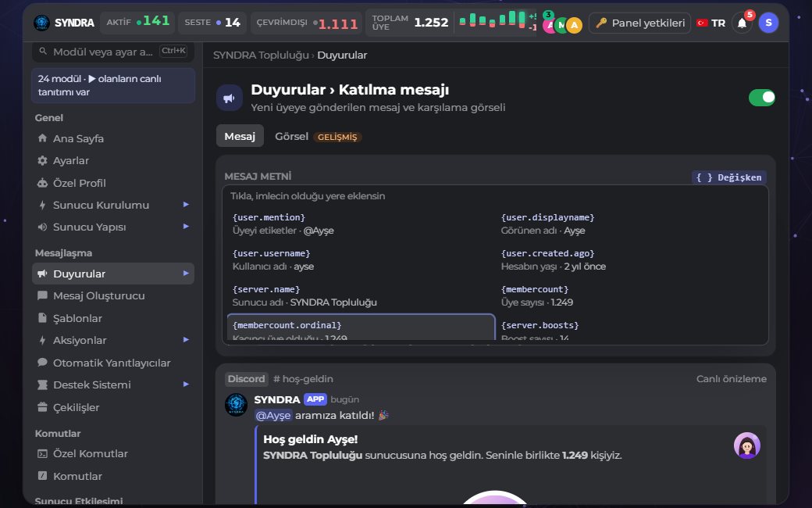Click the SYNDRA bot avatar in preview
Image resolution: width=812 pixels, height=508 pixels.
(236, 405)
